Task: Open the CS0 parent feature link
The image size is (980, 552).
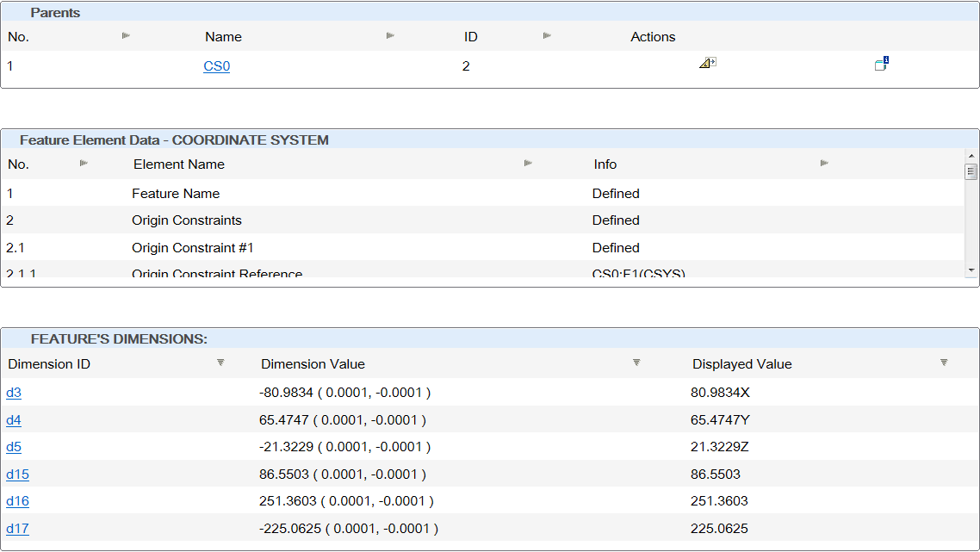Action: 216,66
